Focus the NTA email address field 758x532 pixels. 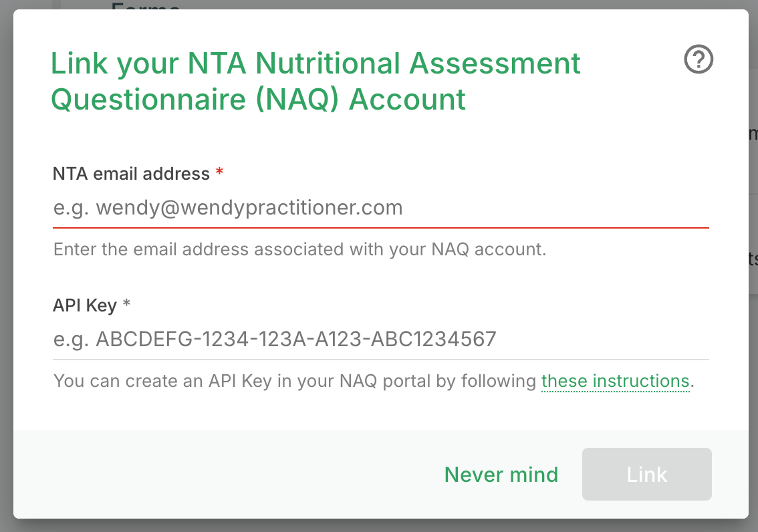click(380, 208)
